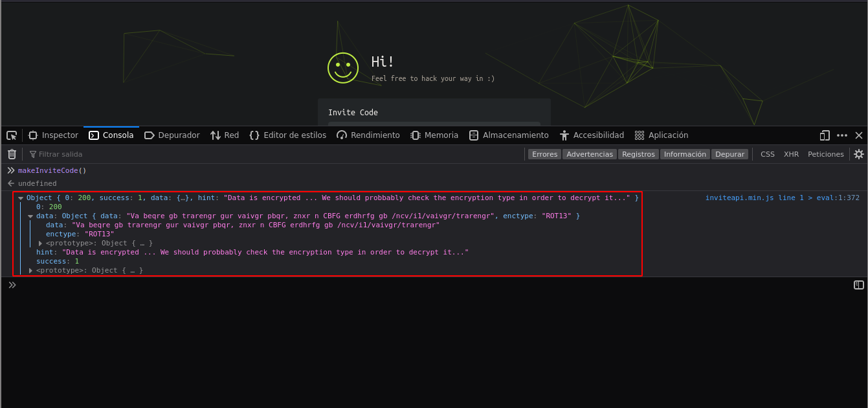This screenshot has width=868, height=408.
Task: Click the Invite Code input field
Action: pos(434,124)
